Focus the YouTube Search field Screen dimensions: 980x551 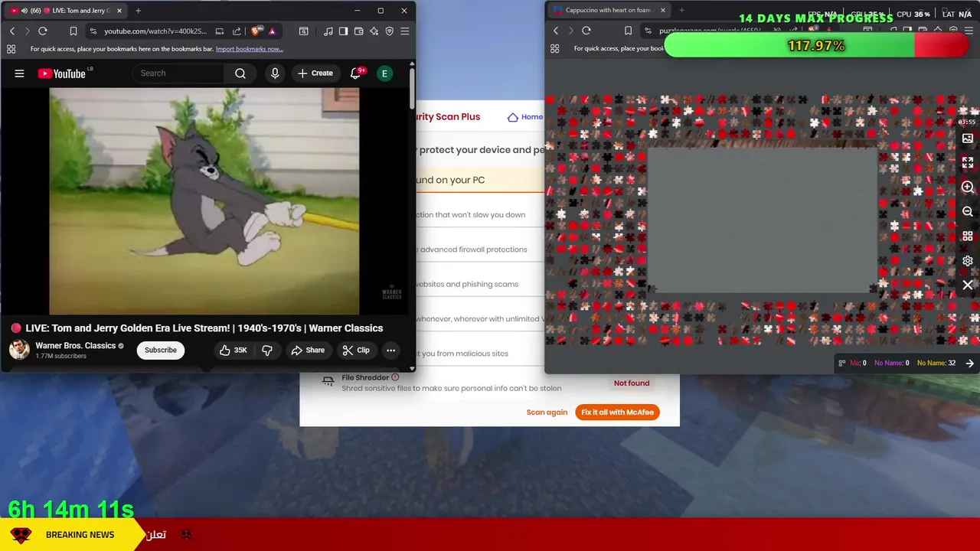[x=178, y=73]
